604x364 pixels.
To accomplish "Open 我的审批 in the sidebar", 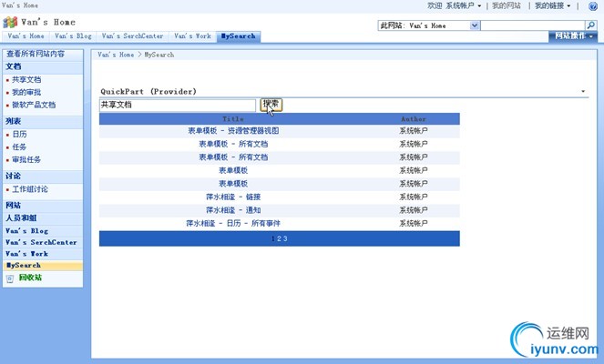I will (x=26, y=92).
